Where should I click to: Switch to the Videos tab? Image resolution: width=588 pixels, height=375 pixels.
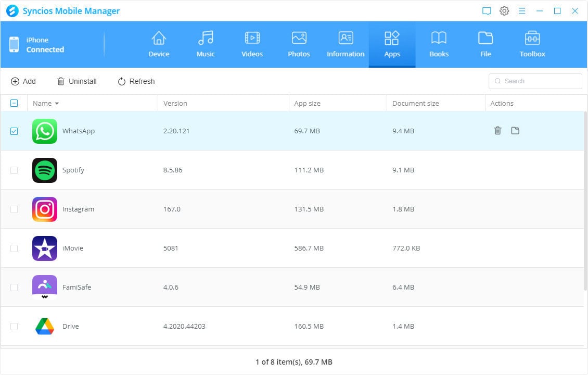pos(252,44)
